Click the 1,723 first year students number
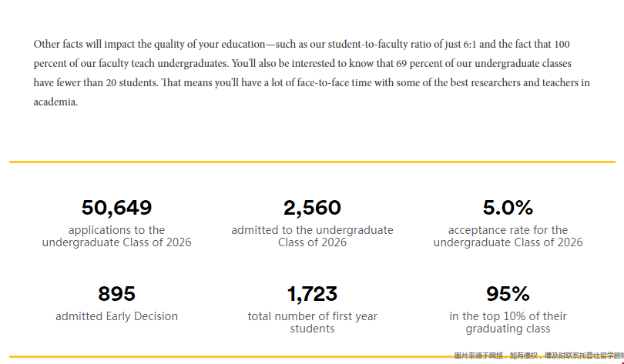Viewport: 624px width, 364px height. [312, 294]
